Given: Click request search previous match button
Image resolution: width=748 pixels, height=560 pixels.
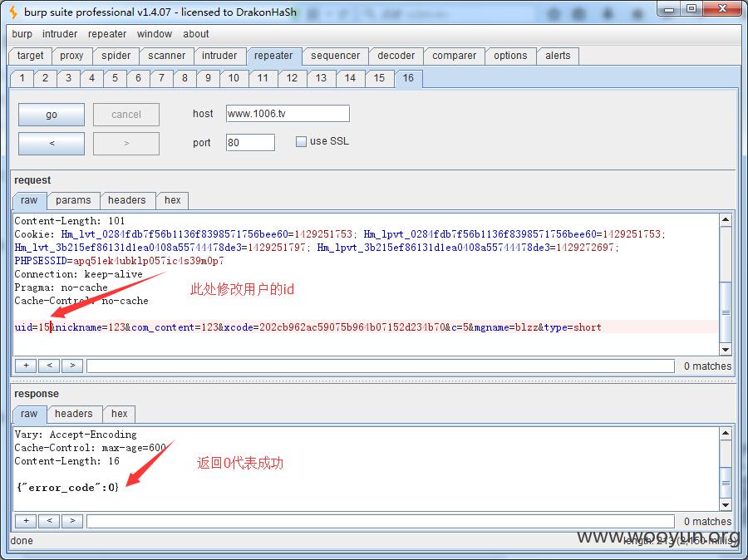Looking at the screenshot, I should [x=49, y=366].
